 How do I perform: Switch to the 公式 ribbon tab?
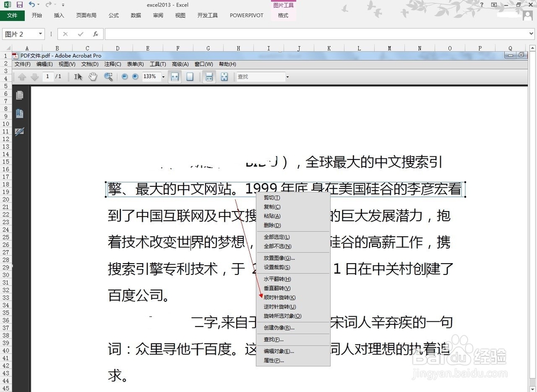113,16
